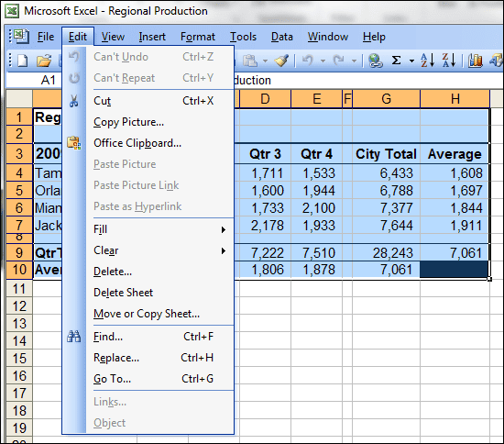Image resolution: width=504 pixels, height=444 pixels.
Task: Click the Open folder icon
Action: (44, 61)
